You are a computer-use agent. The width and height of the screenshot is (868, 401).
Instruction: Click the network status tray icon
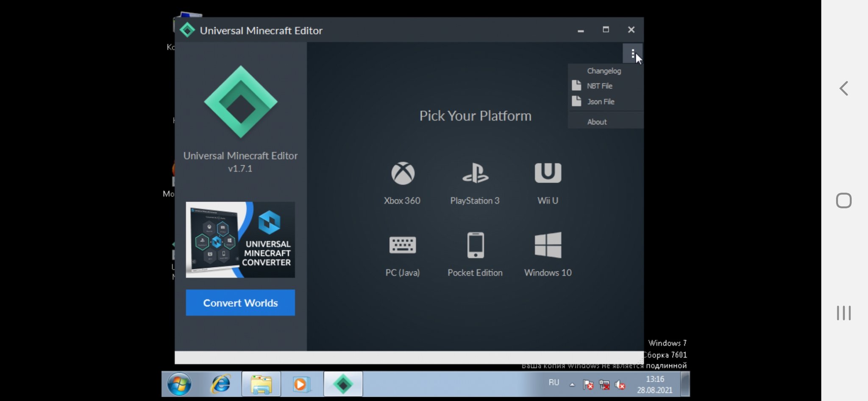[604, 385]
